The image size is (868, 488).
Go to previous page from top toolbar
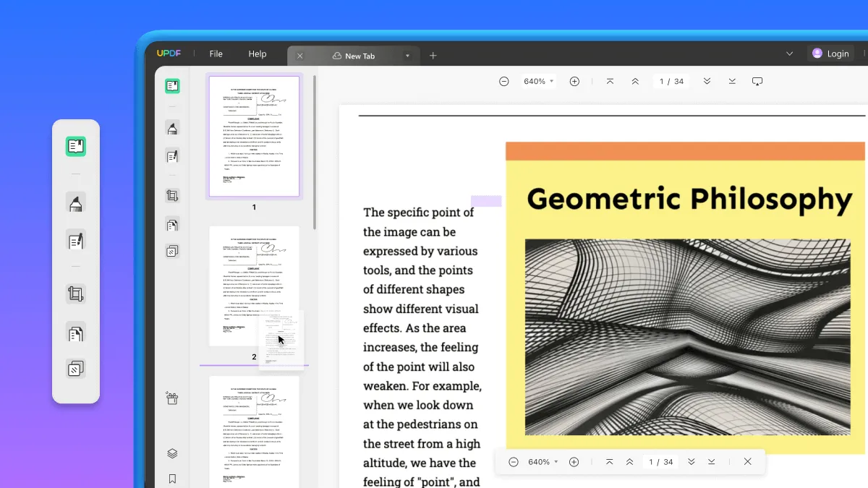pos(635,82)
